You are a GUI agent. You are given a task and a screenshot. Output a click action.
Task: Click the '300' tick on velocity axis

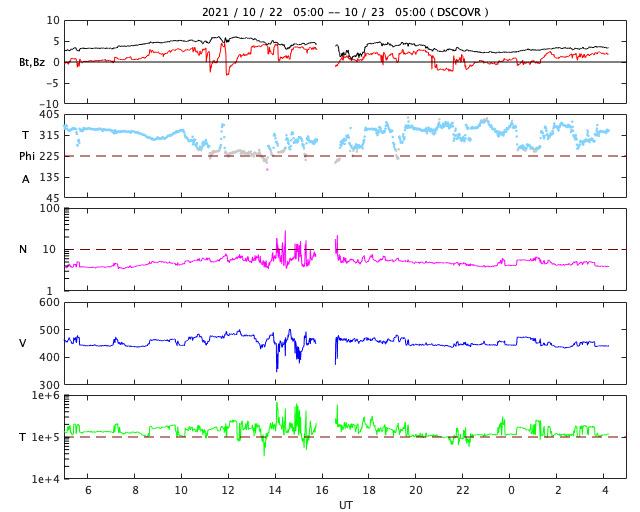coord(49,385)
